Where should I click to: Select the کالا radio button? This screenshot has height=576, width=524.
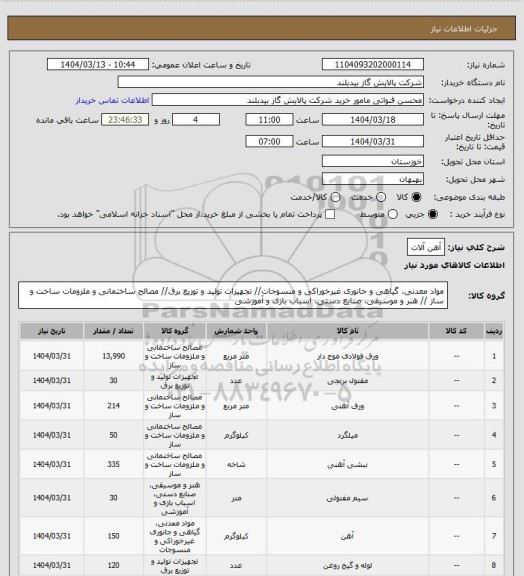(x=416, y=197)
